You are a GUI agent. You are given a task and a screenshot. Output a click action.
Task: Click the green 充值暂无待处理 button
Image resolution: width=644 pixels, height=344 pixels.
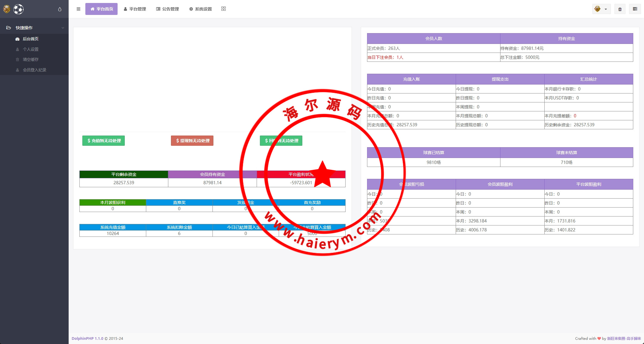pyautogui.click(x=104, y=141)
